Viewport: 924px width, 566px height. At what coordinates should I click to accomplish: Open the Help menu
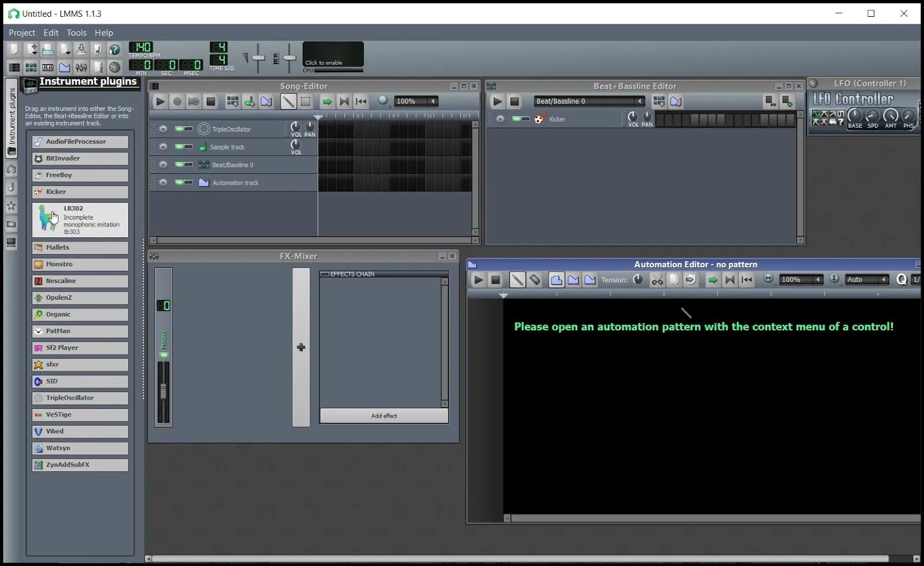coord(104,33)
